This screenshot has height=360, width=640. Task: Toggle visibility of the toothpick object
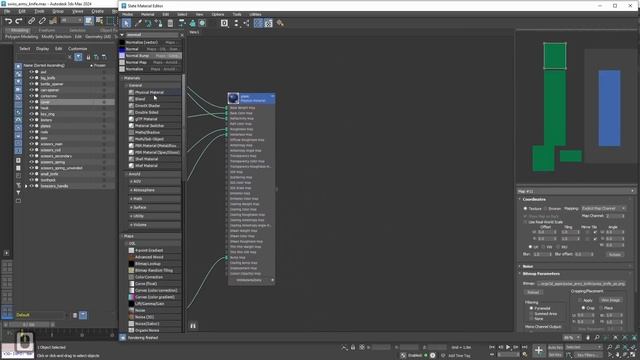tap(31, 180)
